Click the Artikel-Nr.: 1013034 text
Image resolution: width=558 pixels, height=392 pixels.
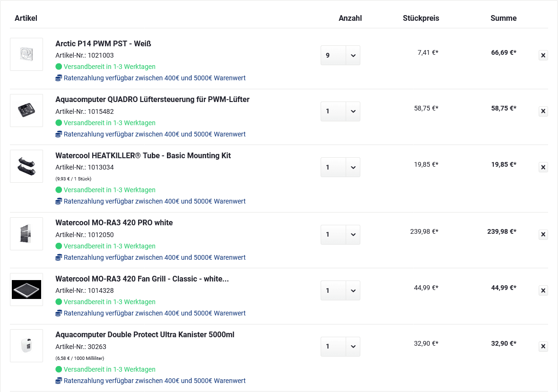point(85,167)
